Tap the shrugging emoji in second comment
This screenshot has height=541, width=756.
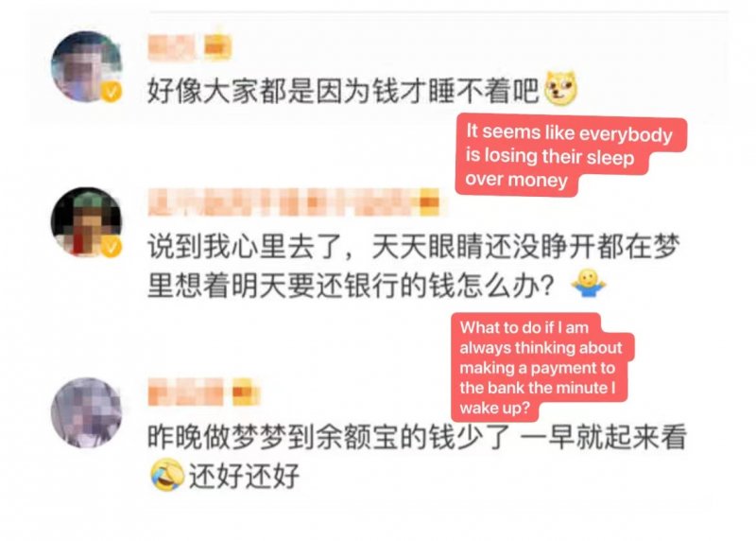point(588,284)
